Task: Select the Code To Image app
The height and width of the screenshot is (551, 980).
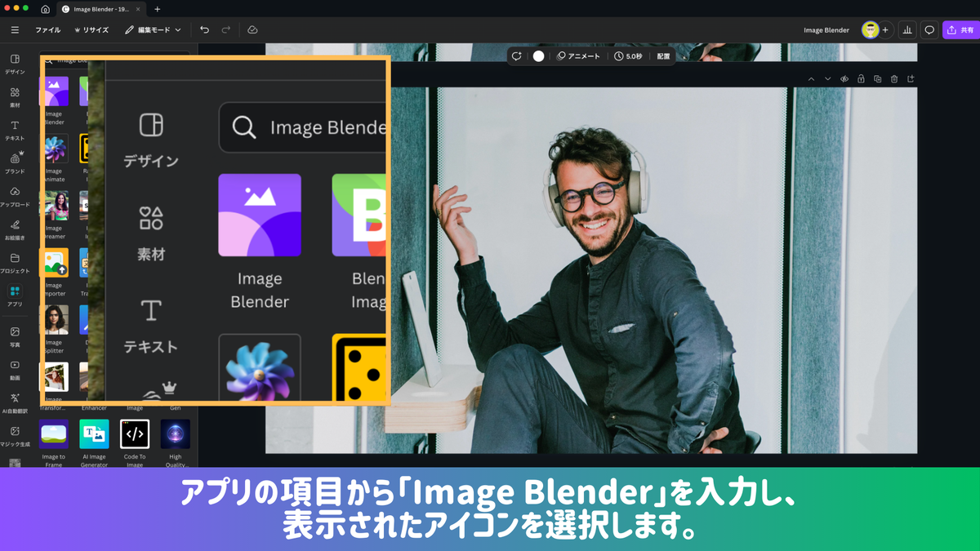Action: tap(135, 433)
